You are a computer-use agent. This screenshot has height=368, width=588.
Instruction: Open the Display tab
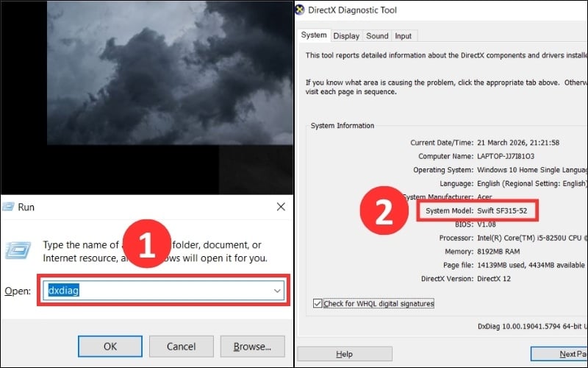[x=346, y=36]
